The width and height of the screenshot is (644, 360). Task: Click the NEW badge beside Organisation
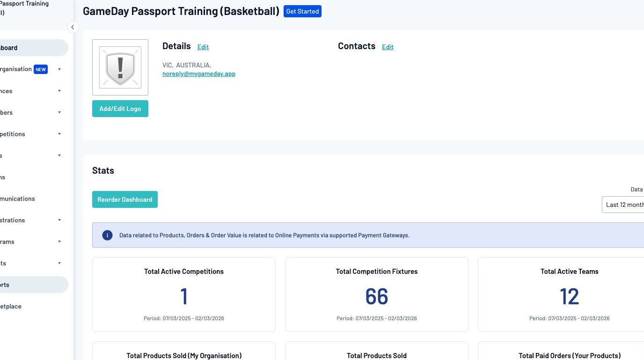click(41, 69)
